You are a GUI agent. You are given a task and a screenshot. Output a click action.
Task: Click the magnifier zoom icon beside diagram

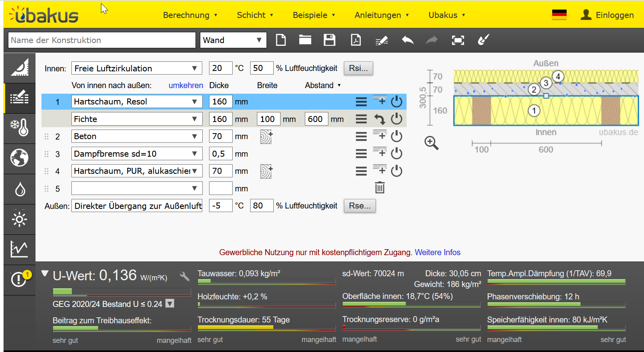click(431, 143)
